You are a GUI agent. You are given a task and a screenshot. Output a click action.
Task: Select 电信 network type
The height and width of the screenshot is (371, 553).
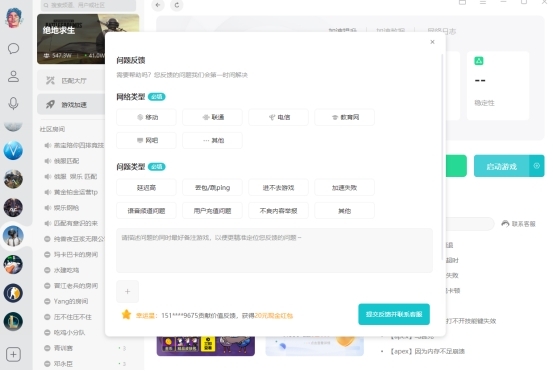[x=278, y=117]
